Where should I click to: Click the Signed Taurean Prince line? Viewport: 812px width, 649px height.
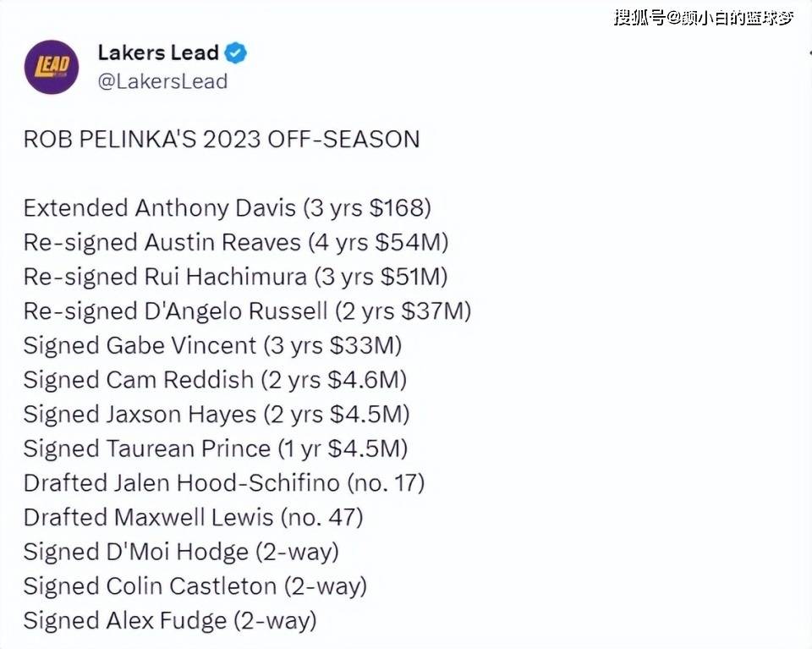[215, 448]
